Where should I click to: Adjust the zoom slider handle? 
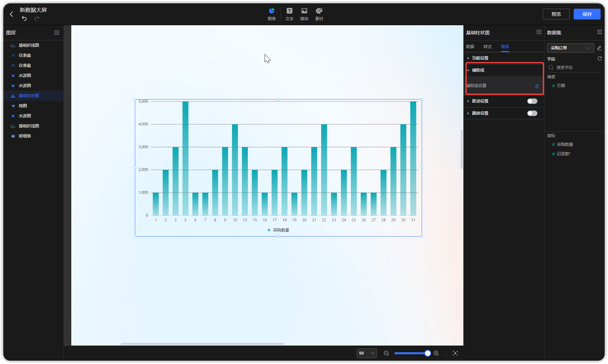tap(427, 353)
